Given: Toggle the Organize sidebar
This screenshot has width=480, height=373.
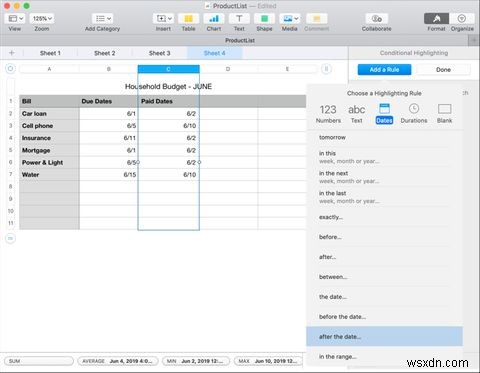Looking at the screenshot, I should pos(462,19).
